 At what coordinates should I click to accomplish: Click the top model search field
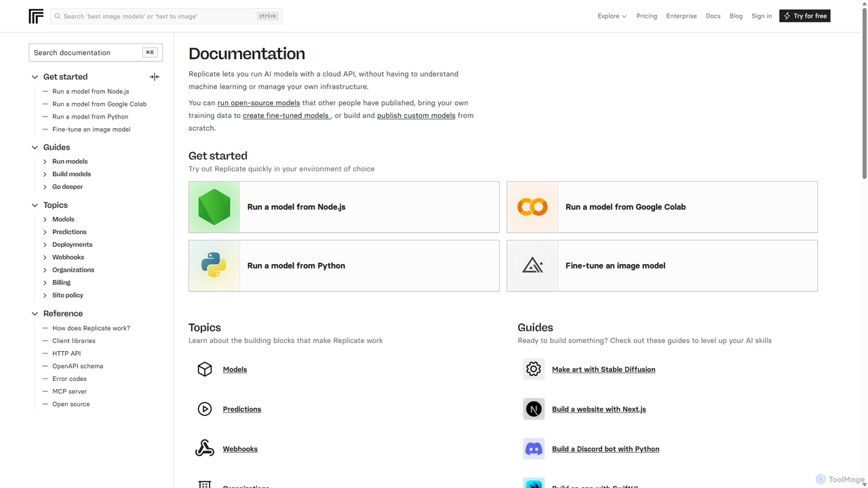pos(166,16)
